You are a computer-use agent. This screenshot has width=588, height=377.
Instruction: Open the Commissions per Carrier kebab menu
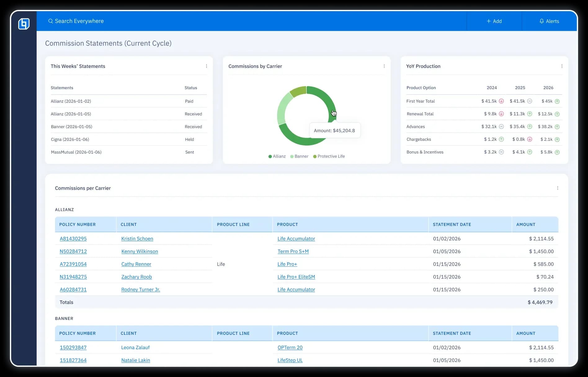coord(557,188)
